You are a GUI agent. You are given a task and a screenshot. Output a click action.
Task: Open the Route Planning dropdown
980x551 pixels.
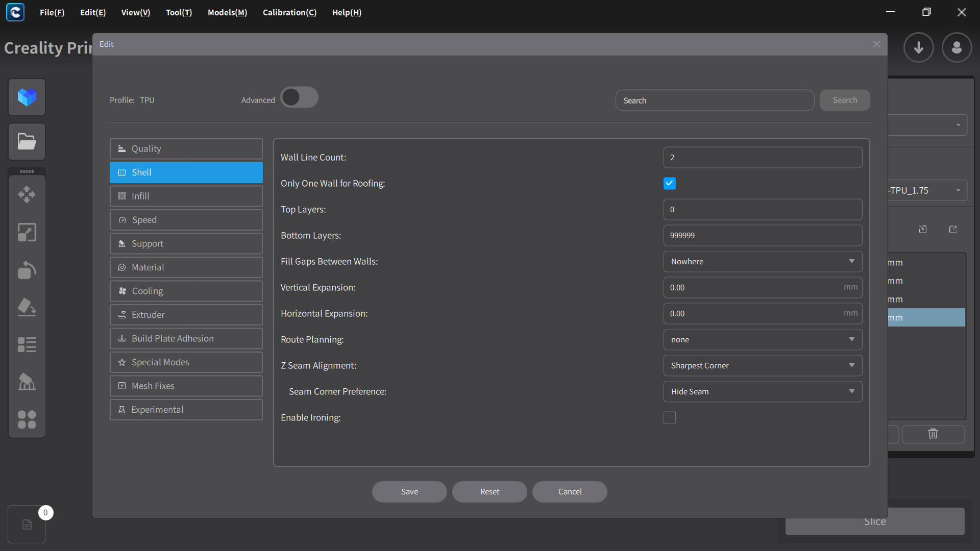763,339
